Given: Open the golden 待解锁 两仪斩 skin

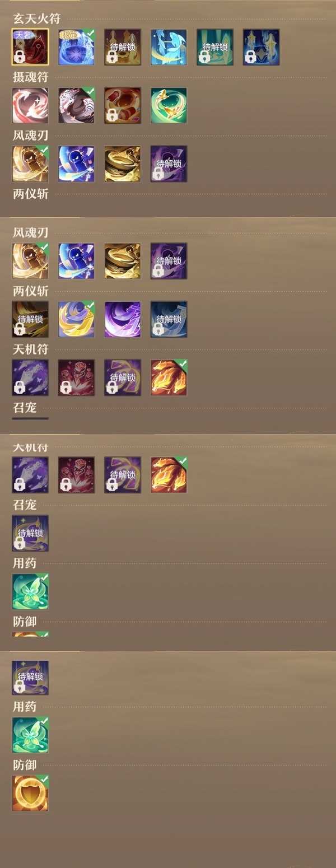Looking at the screenshot, I should pos(30,319).
